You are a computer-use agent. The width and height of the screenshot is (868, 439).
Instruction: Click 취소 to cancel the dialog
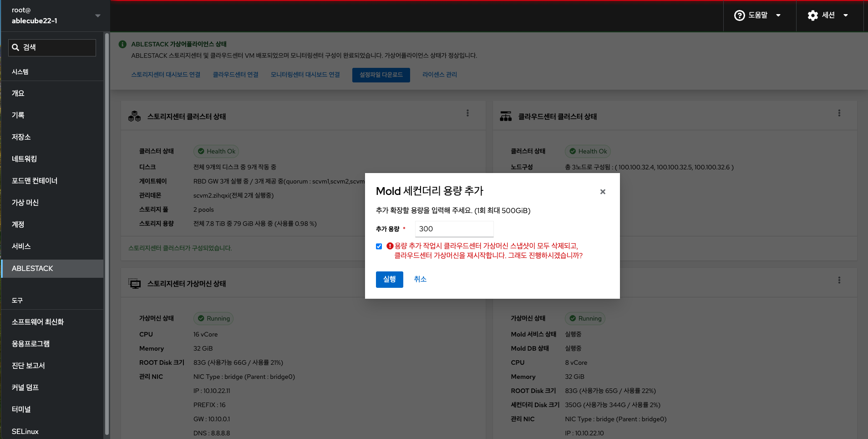[420, 279]
